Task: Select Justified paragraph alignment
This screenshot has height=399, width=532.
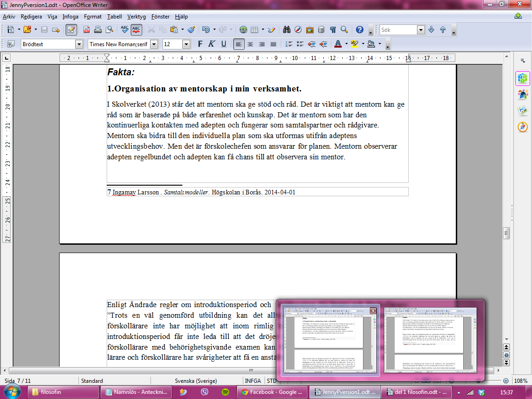Action: coord(273,44)
